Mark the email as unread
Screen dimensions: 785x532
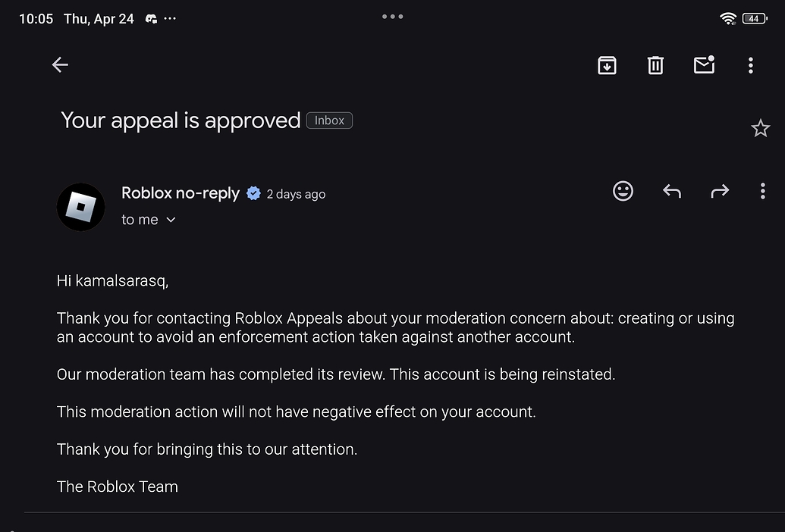704,65
